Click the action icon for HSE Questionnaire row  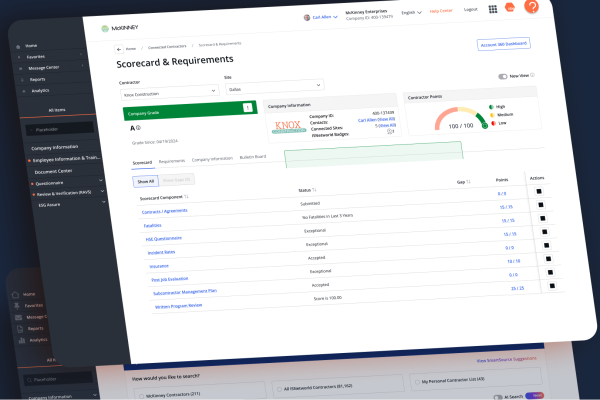click(543, 218)
